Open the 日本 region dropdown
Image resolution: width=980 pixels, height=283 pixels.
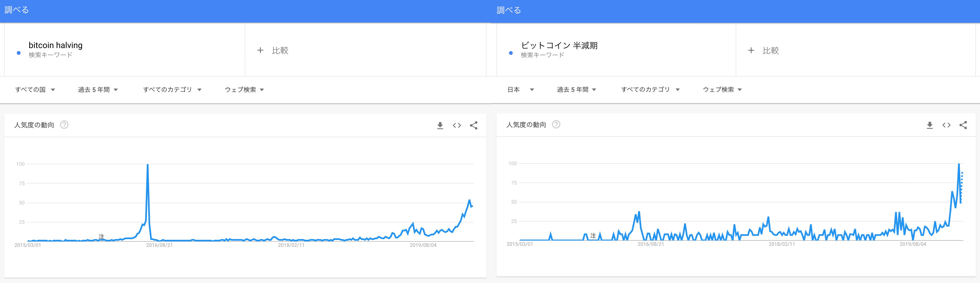[x=520, y=90]
